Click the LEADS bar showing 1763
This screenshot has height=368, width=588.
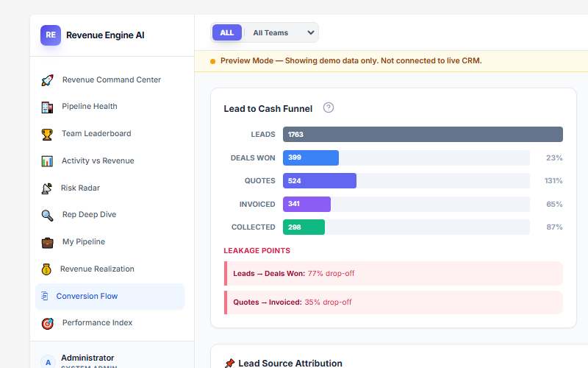pos(423,135)
